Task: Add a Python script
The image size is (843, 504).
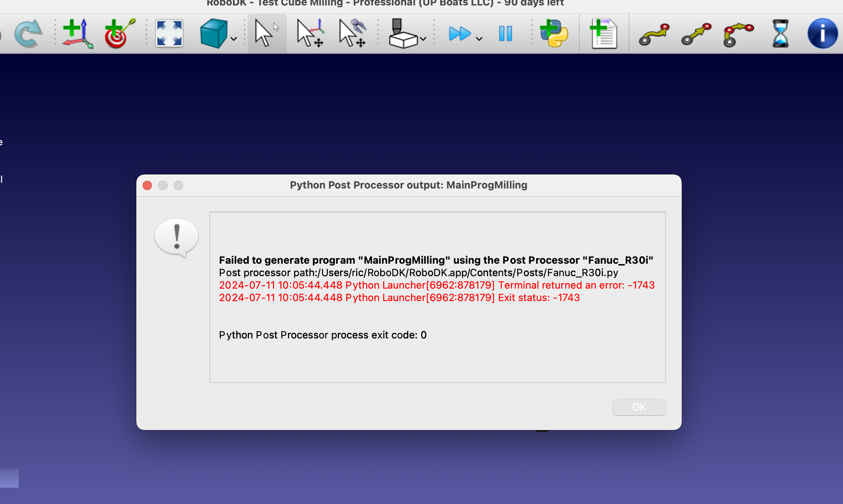Action: [x=554, y=33]
